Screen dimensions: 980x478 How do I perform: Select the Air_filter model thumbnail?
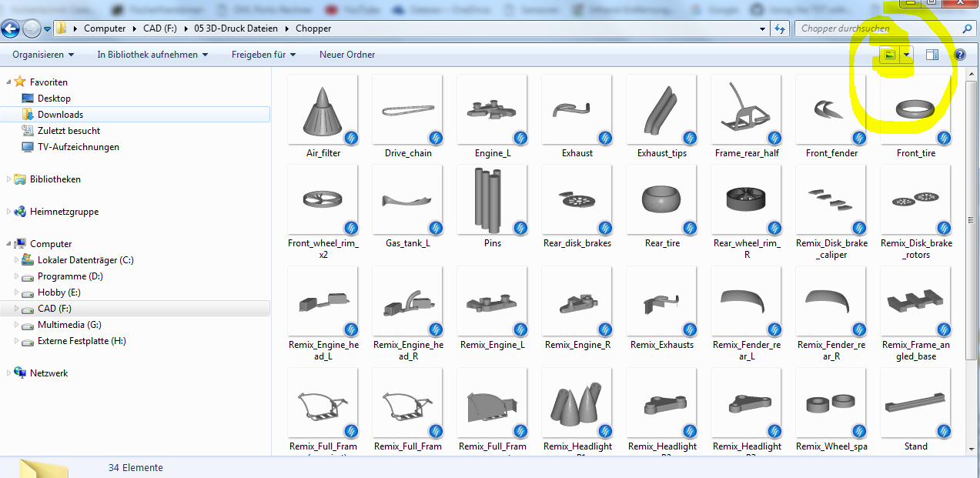click(x=323, y=110)
